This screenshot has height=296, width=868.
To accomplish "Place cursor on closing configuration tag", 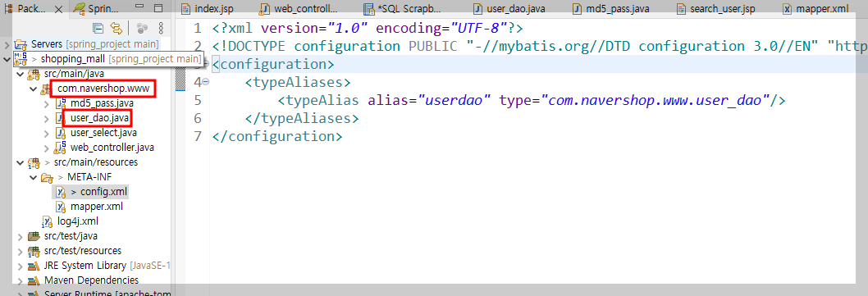I will [x=276, y=136].
